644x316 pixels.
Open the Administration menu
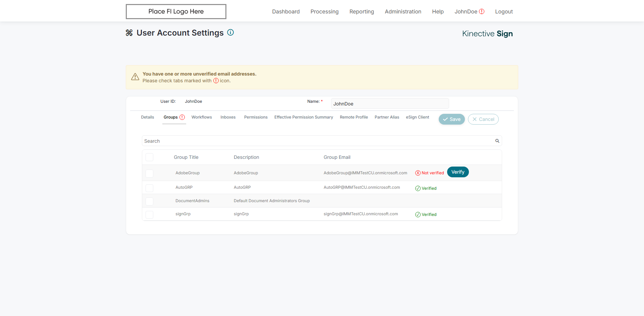tap(403, 11)
